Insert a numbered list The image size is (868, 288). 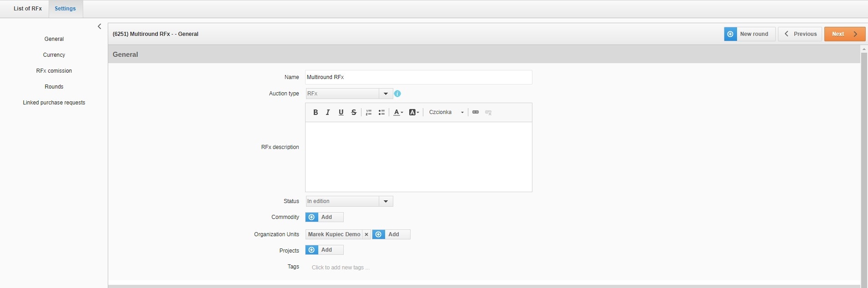(x=369, y=112)
